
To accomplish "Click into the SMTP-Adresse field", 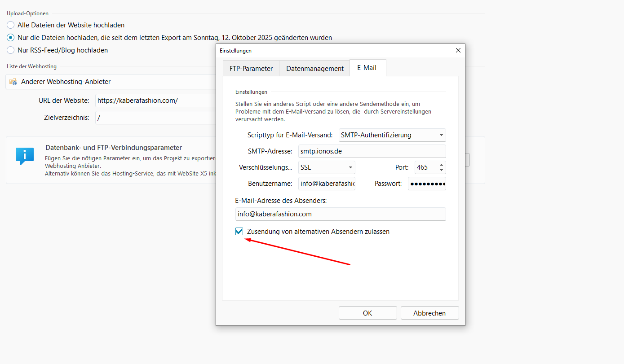I will coord(372,151).
